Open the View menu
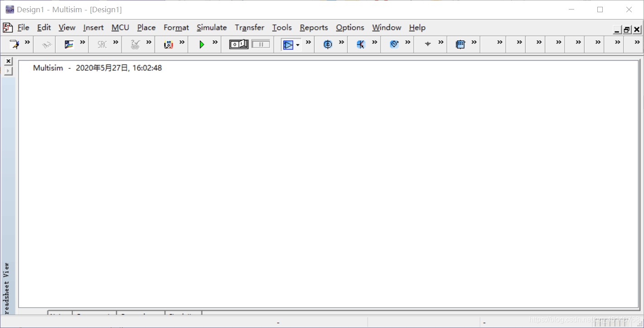Image resolution: width=644 pixels, height=328 pixels. [67, 28]
